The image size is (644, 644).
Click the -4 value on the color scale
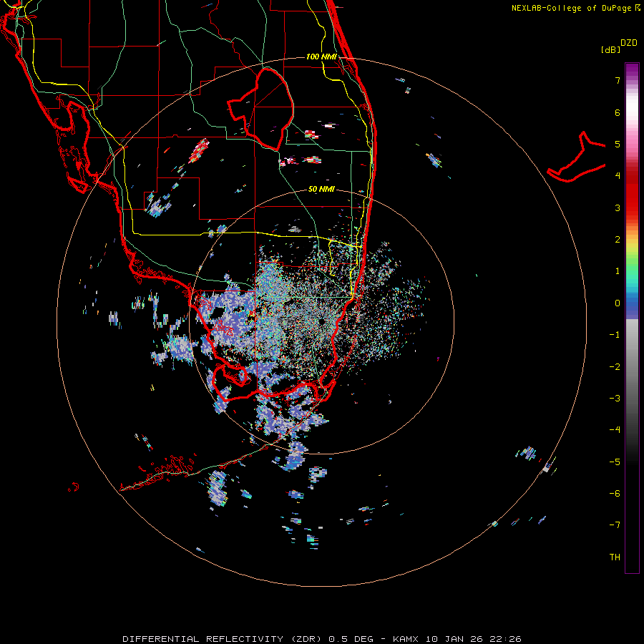[615, 430]
